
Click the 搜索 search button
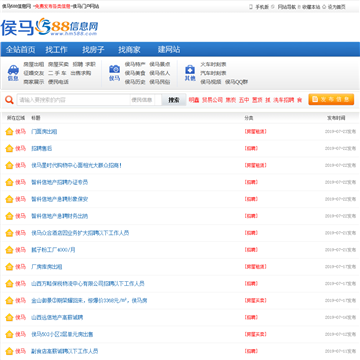(x=174, y=100)
